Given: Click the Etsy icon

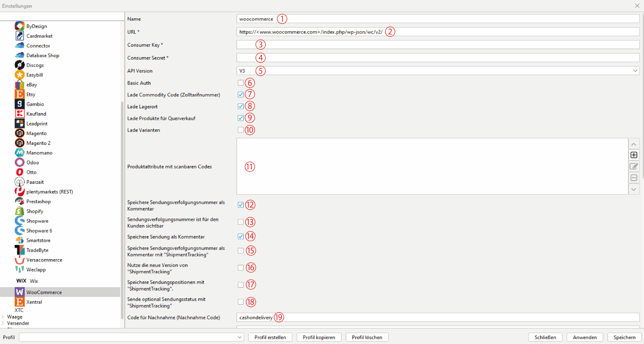Looking at the screenshot, I should click(x=20, y=94).
